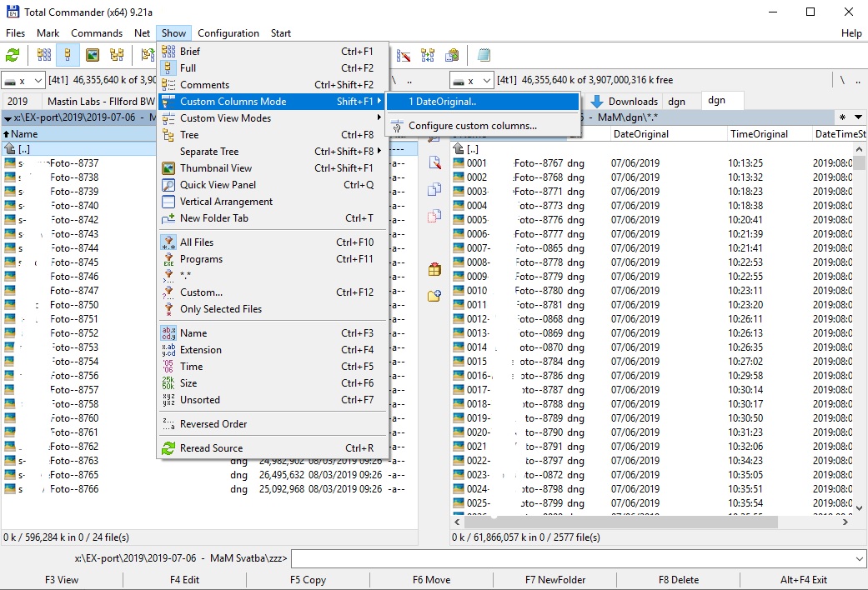The image size is (868, 590).
Task: Click the Alt+F4 Exit button
Action: click(803, 580)
